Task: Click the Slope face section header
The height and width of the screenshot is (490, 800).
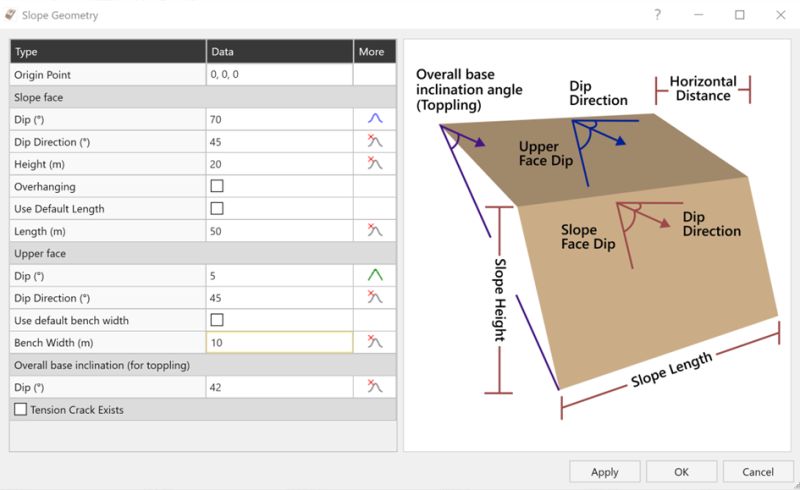Action: point(203,97)
